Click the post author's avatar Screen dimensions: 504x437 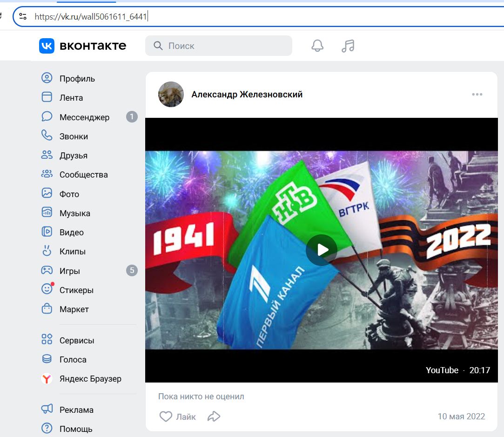[171, 94]
